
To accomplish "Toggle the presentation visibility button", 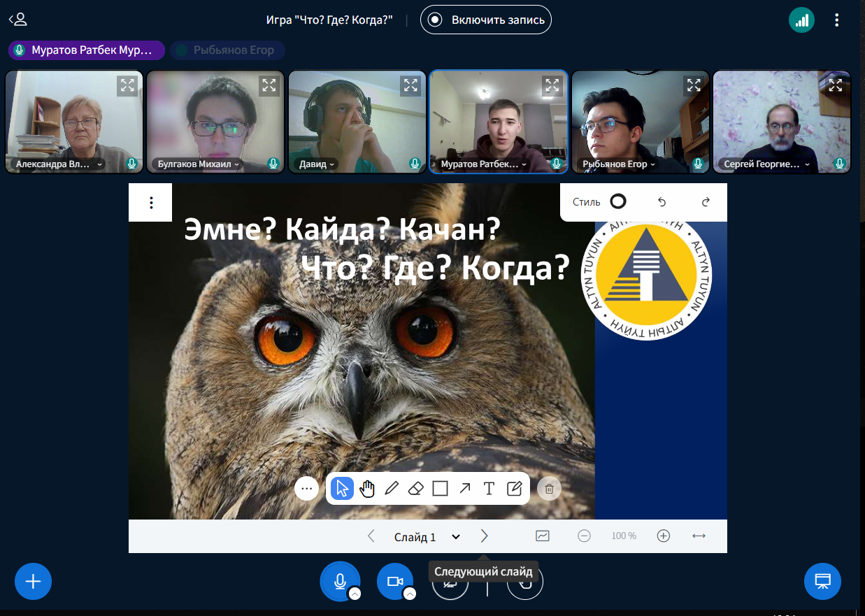I will pyautogui.click(x=822, y=581).
